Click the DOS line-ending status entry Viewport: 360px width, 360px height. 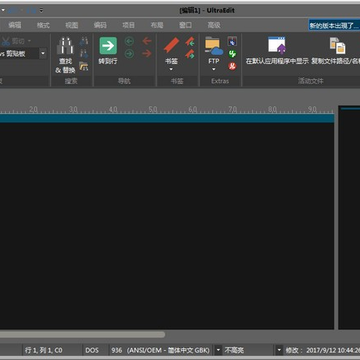[x=92, y=350]
